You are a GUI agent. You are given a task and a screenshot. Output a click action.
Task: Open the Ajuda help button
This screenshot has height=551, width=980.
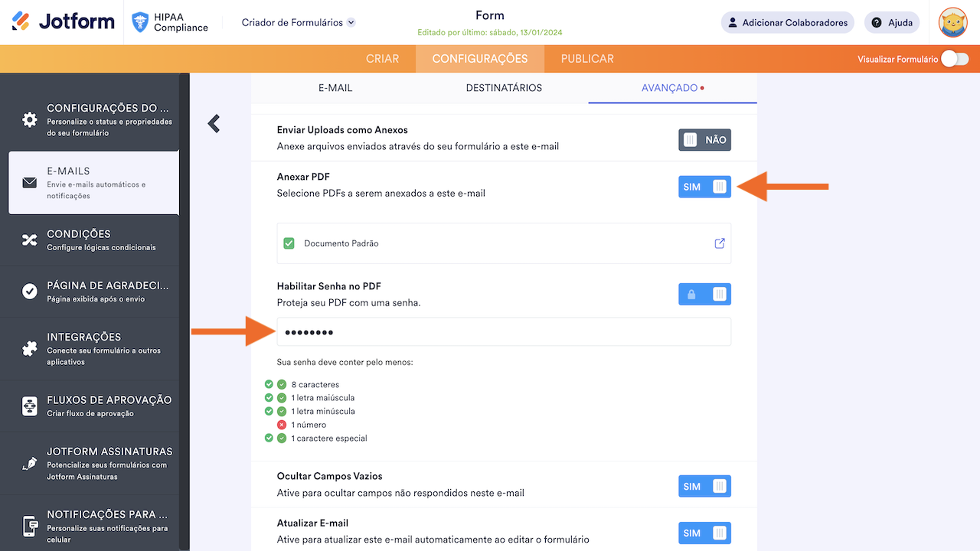coord(892,22)
